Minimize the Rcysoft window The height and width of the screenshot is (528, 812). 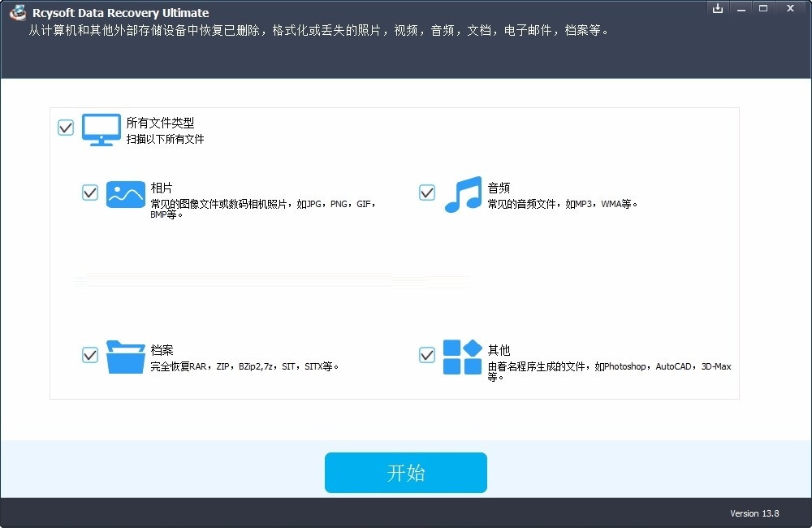point(741,9)
